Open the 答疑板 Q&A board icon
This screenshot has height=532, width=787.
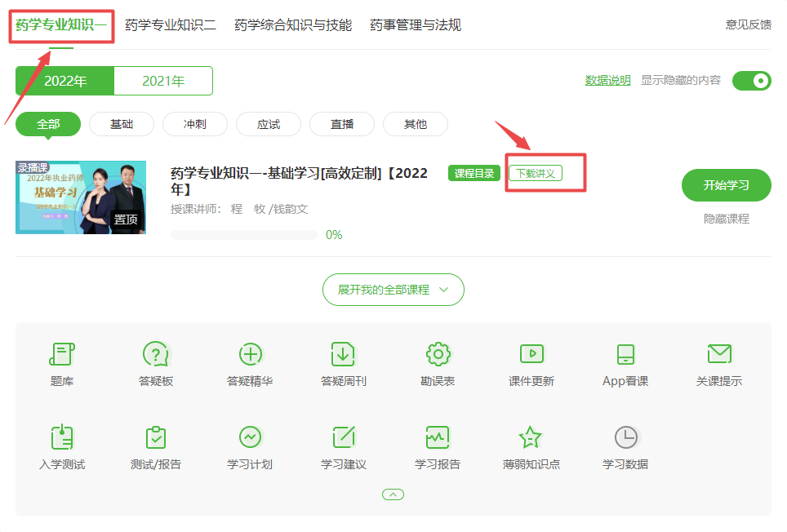click(x=155, y=354)
